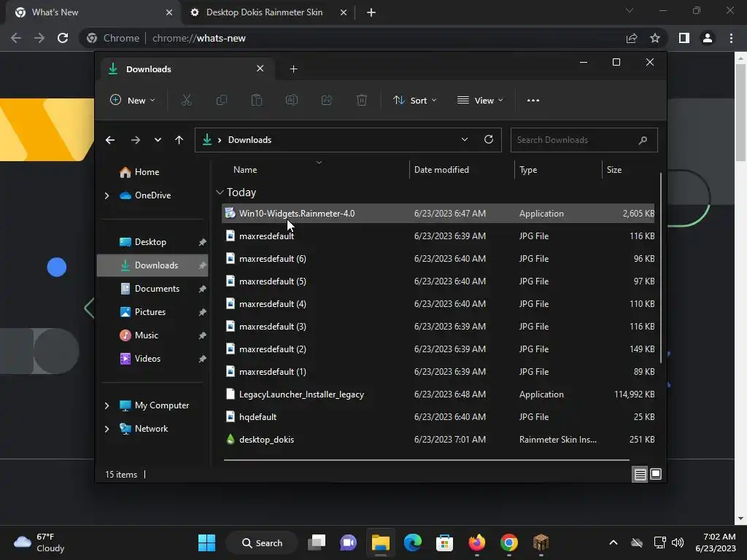Click the Paste icon in Explorer toolbar
747x560 pixels.
click(256, 100)
